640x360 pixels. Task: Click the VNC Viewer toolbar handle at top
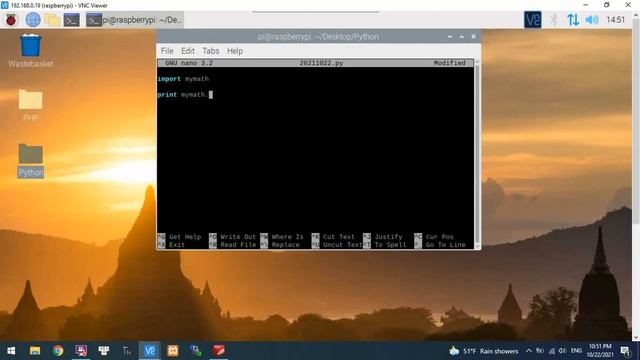(316, 12)
